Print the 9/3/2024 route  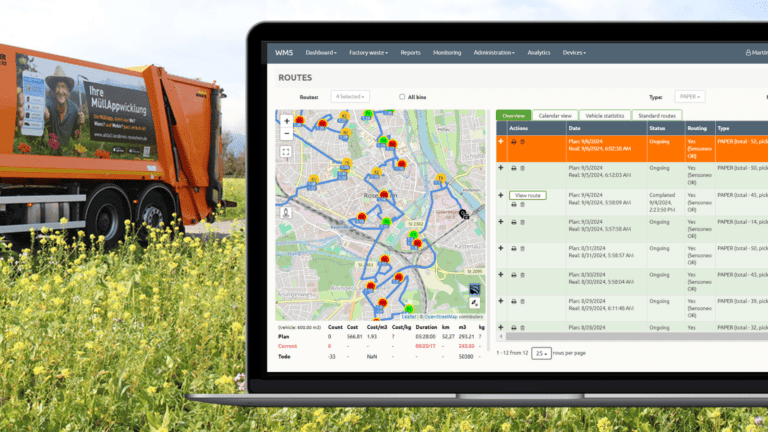pyautogui.click(x=513, y=222)
